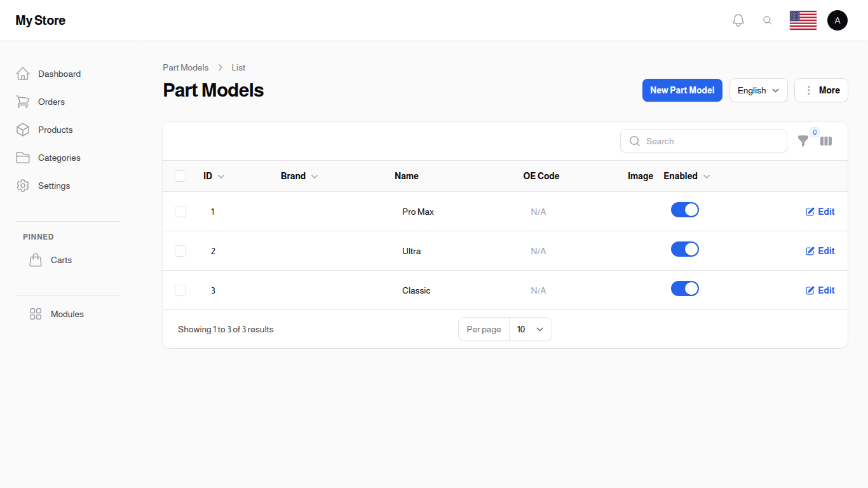Disable the toggle for Pro Max
The height and width of the screenshot is (488, 868).
(685, 210)
